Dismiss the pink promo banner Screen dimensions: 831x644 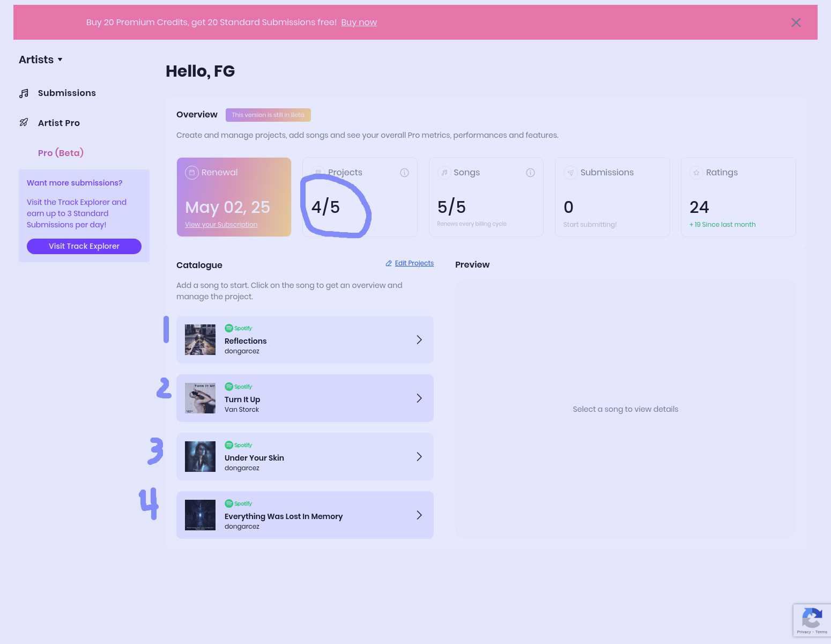pos(796,23)
